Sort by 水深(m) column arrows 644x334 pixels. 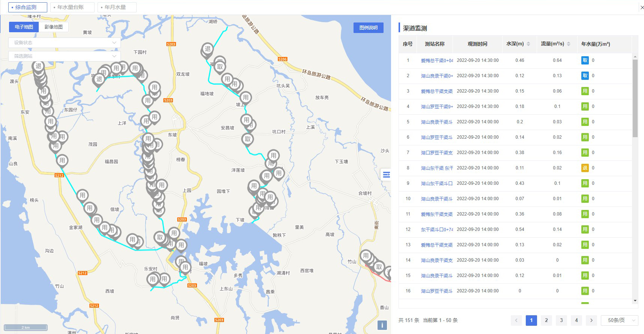pyautogui.click(x=528, y=44)
